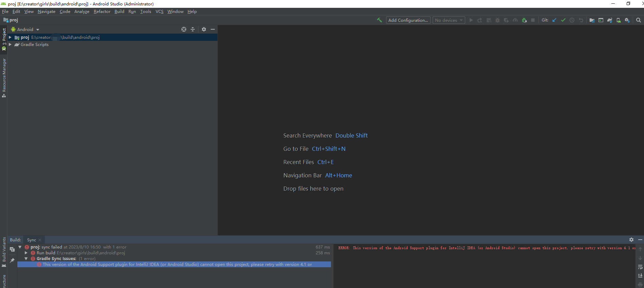Click the Run play icon in toolbar
The height and width of the screenshot is (288, 644).
tap(471, 20)
